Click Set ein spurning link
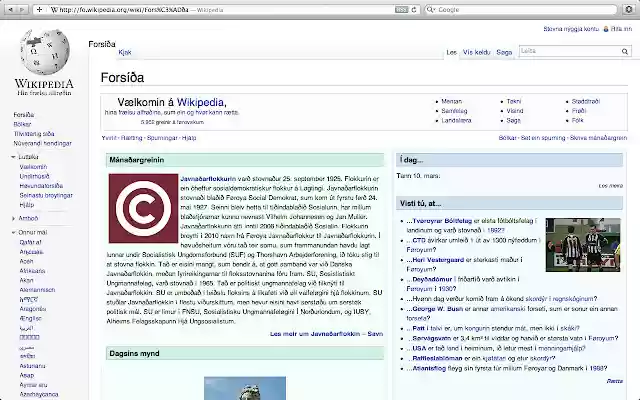The width and height of the screenshot is (640, 400). pos(543,138)
